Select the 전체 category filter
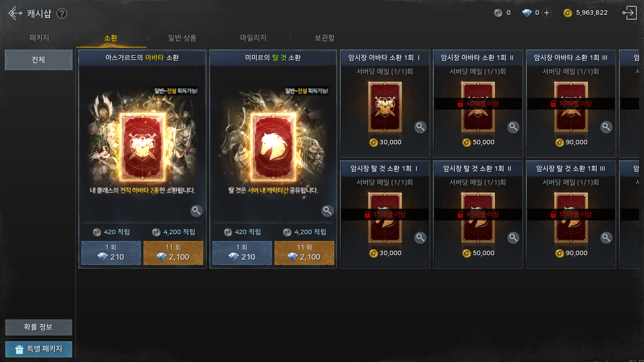This screenshot has width=644, height=362. [38, 60]
